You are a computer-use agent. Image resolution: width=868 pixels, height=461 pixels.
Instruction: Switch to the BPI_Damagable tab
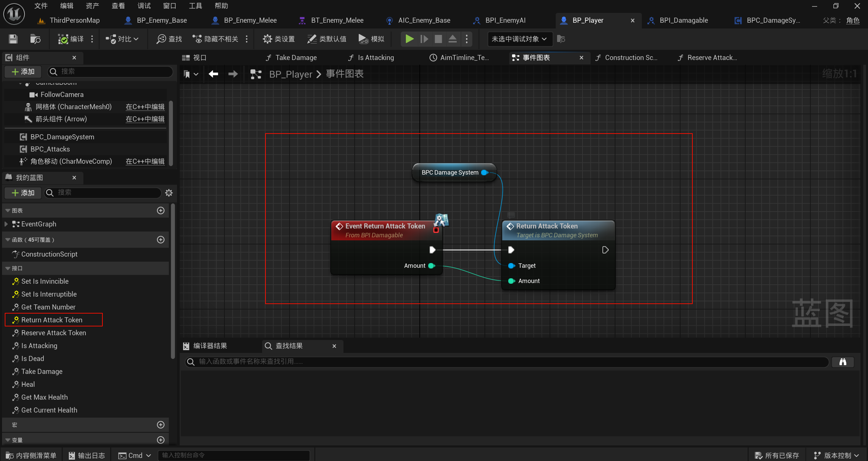point(683,20)
